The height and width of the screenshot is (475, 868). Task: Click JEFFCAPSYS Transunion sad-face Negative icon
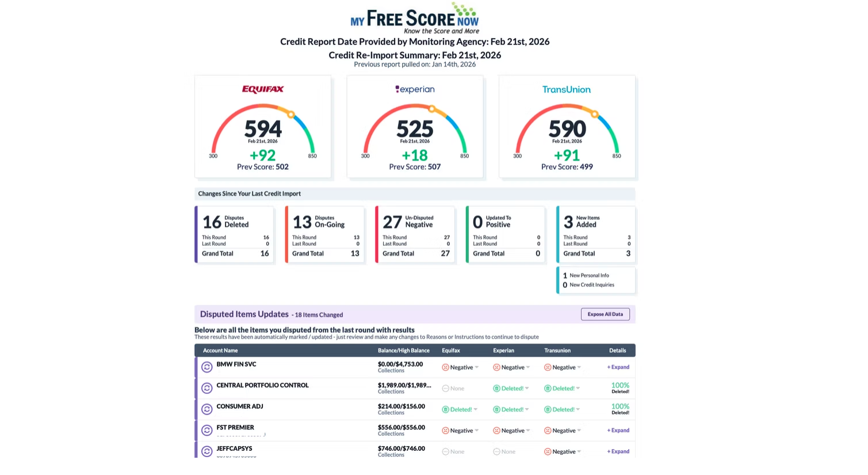548,452
